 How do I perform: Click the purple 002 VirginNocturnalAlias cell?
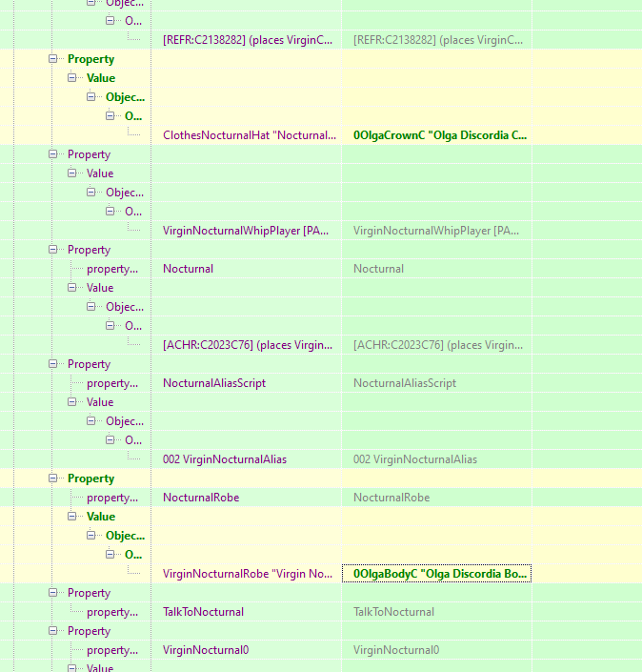(x=247, y=459)
